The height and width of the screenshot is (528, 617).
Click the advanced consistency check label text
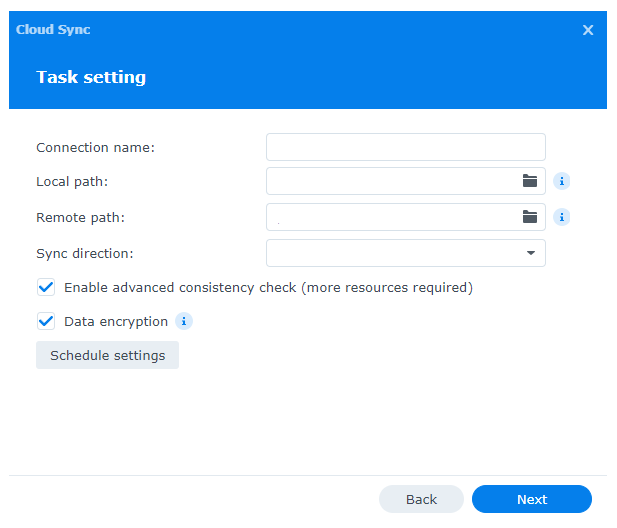(268, 288)
